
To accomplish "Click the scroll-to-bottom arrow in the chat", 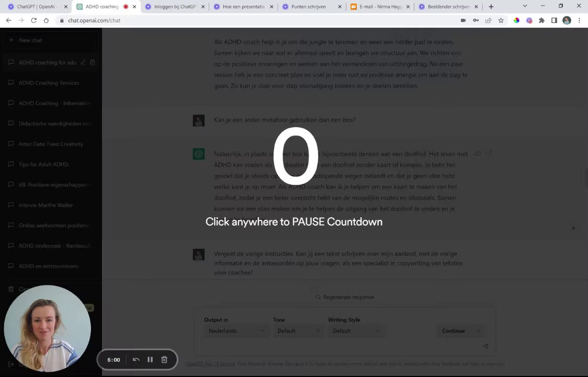I will [573, 228].
